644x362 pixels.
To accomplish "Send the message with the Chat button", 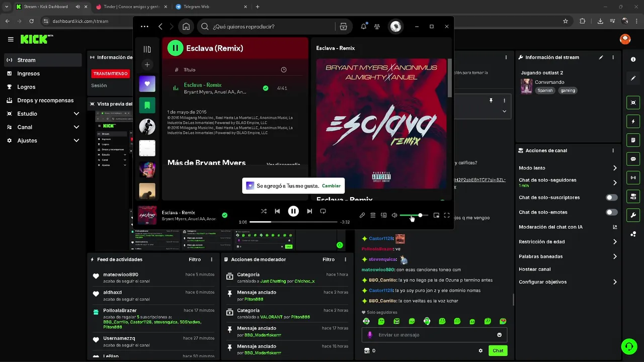I will [x=498, y=350].
